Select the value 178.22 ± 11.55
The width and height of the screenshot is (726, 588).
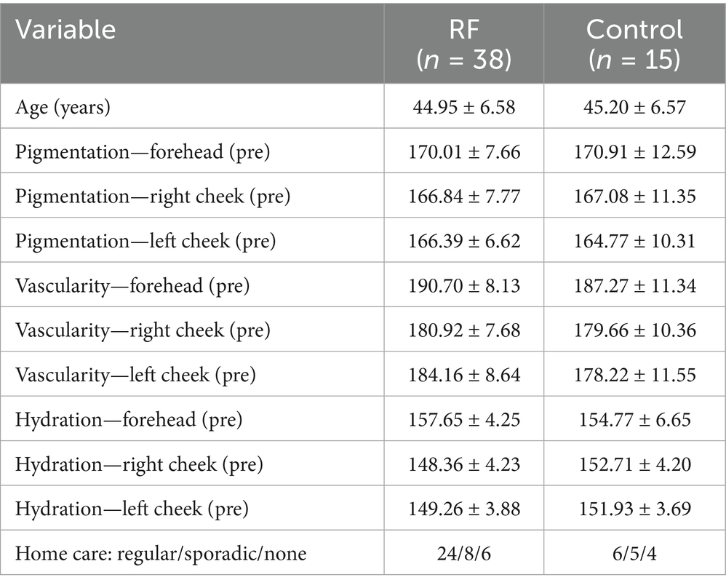[x=634, y=375]
